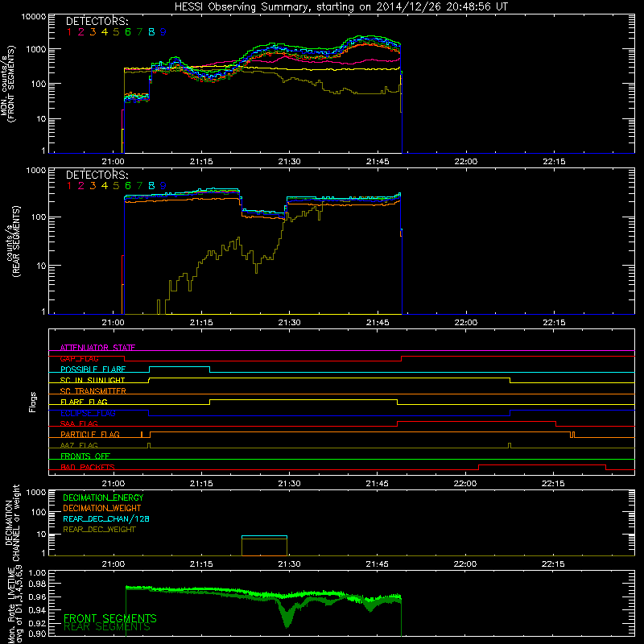Click the REAR_DEC_CHAN/128 legend entry
The width and height of the screenshot is (644, 644).
point(106,518)
